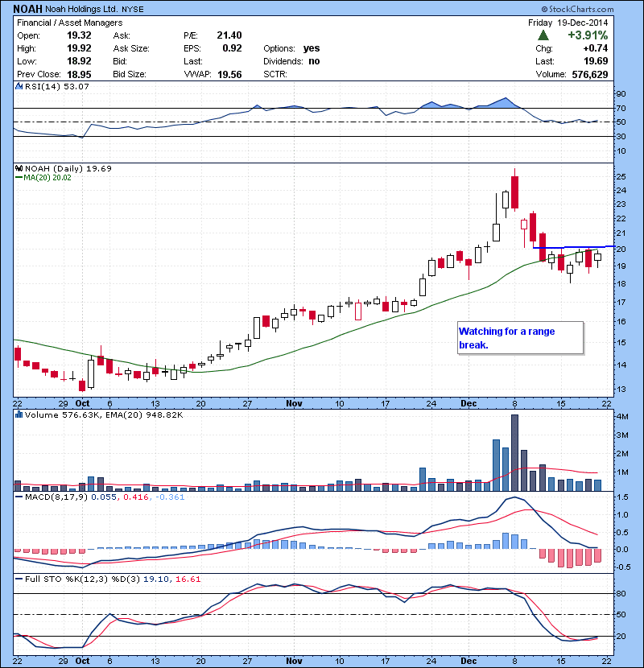The height and width of the screenshot is (668, 644).
Task: Click the green up-triangle change indicator
Action: 543,35
